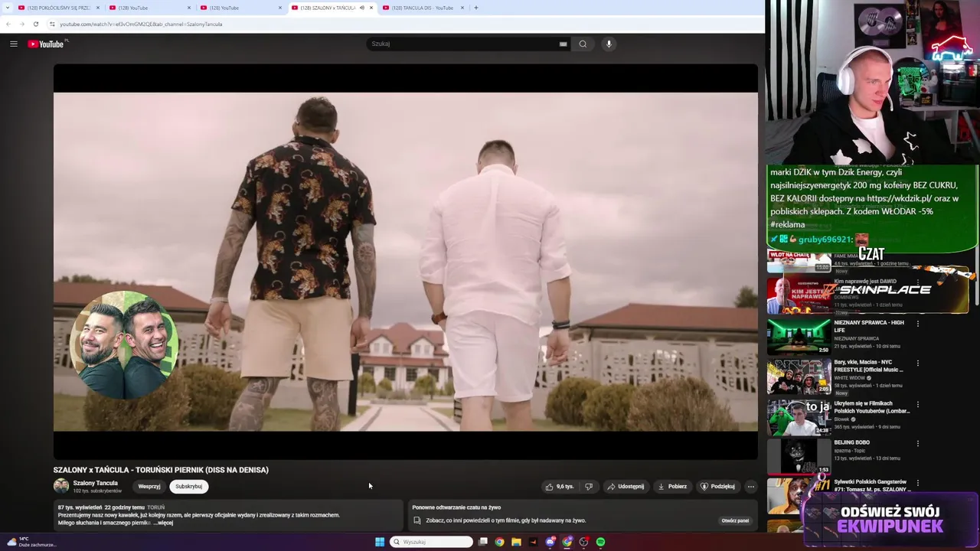This screenshot has width=980, height=551.
Task: Open the weather widget 14°C
Action: point(31,542)
